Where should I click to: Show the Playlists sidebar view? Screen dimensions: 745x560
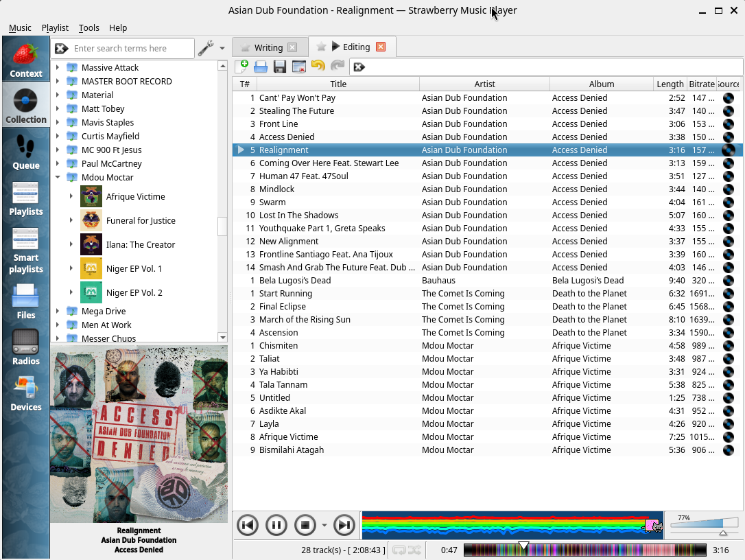click(x=25, y=198)
